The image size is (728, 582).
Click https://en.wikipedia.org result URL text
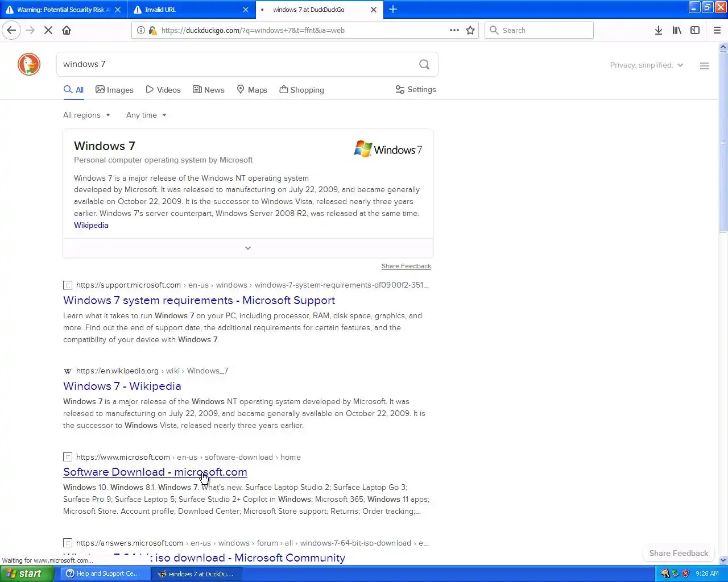[x=117, y=371]
